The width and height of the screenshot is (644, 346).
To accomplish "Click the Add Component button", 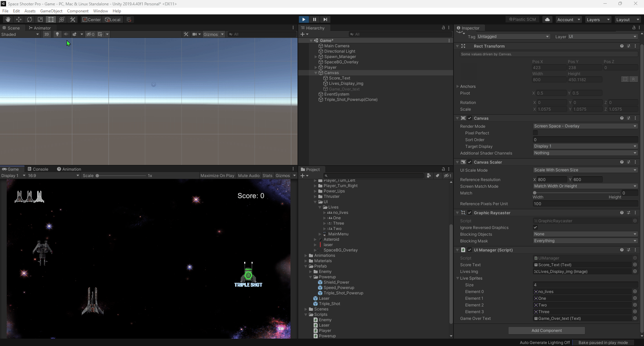I will [x=546, y=330].
